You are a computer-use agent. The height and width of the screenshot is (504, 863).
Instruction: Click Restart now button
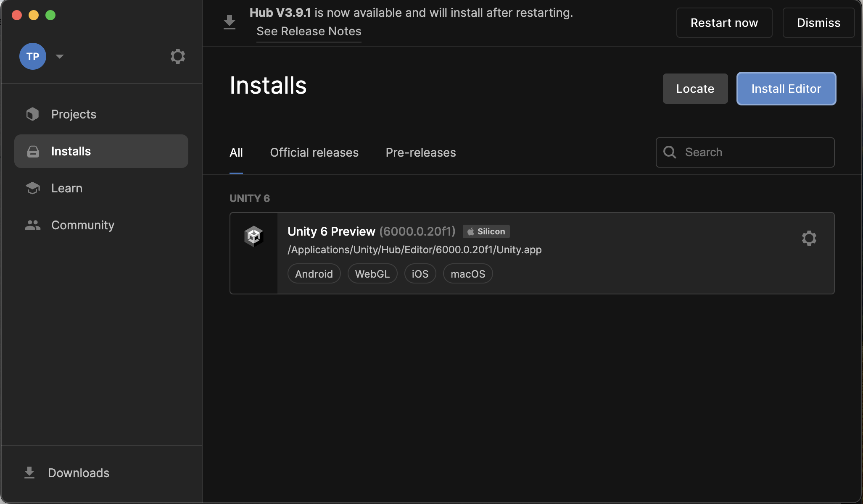[724, 23]
